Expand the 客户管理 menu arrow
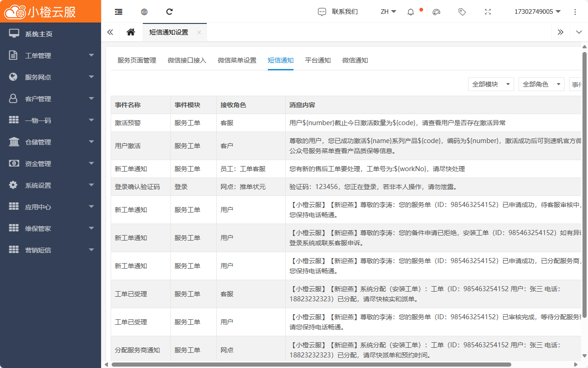Viewport: 588px width, 368px height. [91, 98]
